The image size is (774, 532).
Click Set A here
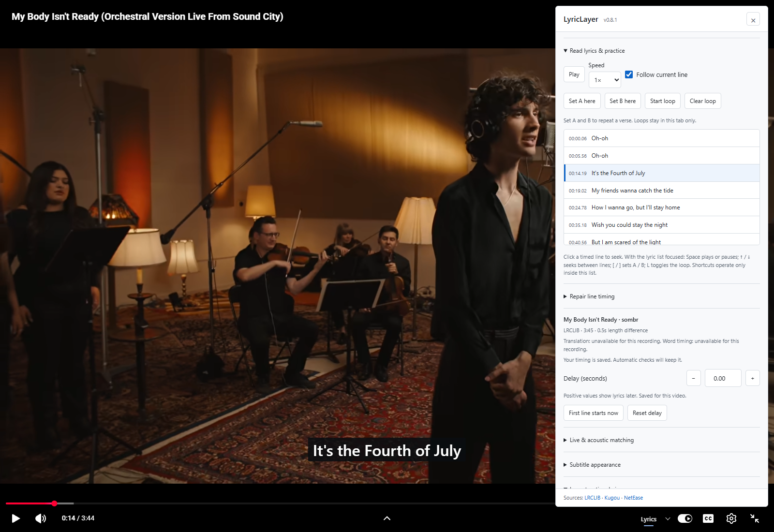pos(582,101)
